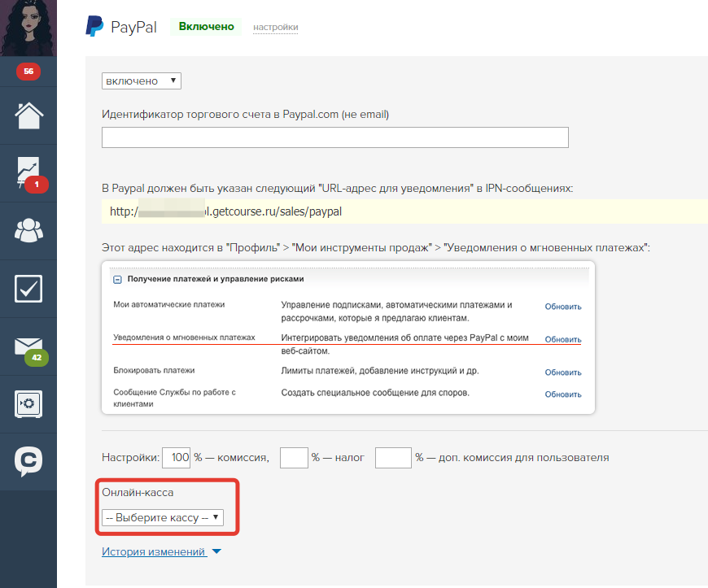Open the Выберите кассу dropdown
The width and height of the screenshot is (708, 588).
point(163,517)
